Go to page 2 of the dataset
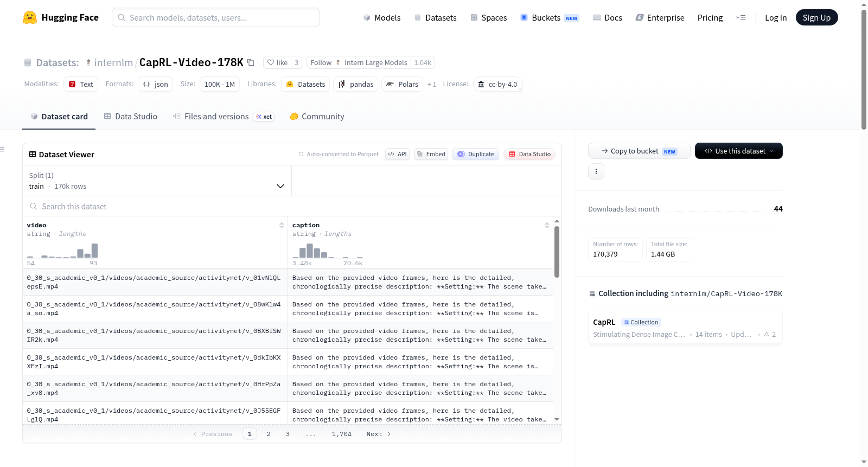The width and height of the screenshot is (868, 467). pos(269,434)
